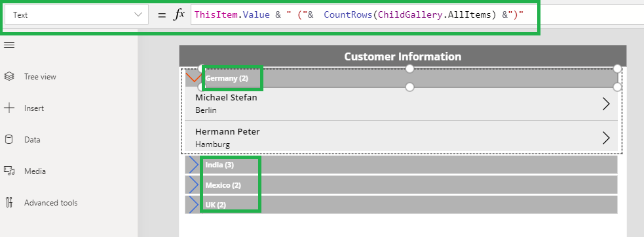Open the Data cylinder icon
644x237 pixels.
9,139
